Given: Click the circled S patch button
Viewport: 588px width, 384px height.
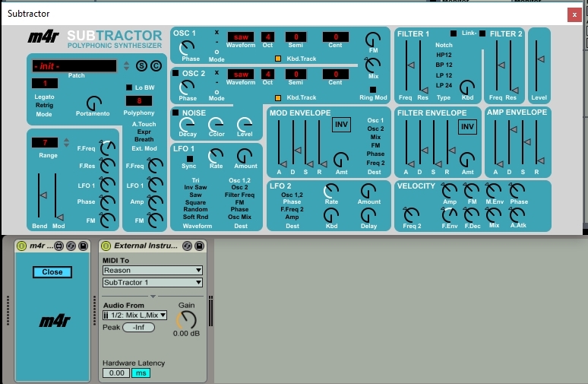Looking at the screenshot, I should click(141, 66).
